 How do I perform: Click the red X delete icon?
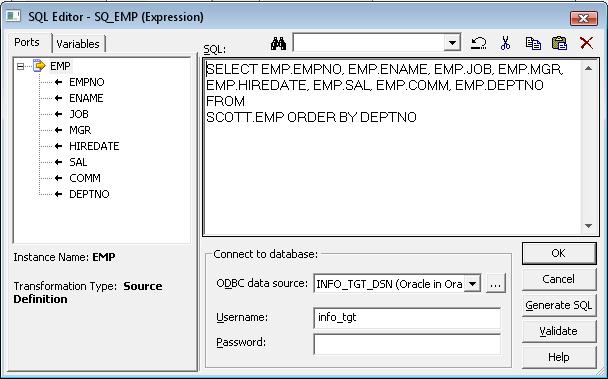tap(586, 43)
